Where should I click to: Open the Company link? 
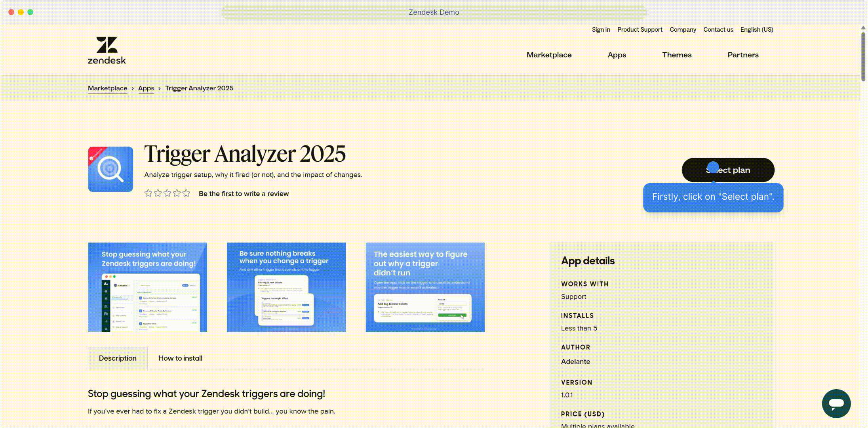click(683, 30)
